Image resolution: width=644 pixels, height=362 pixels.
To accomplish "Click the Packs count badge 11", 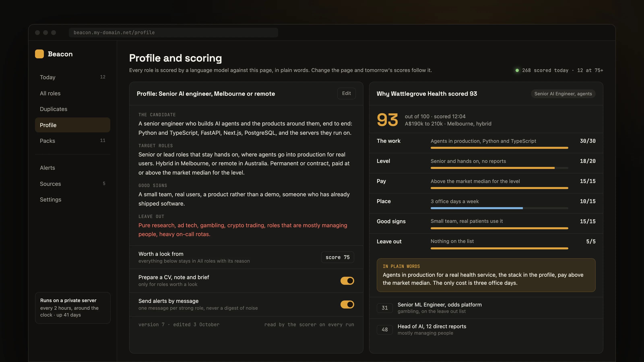I will pos(102,140).
